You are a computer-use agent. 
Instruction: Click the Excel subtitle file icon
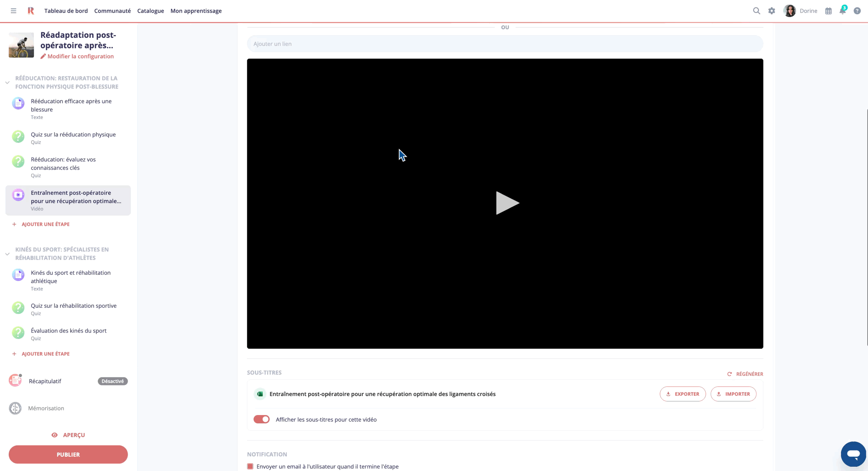tap(260, 394)
